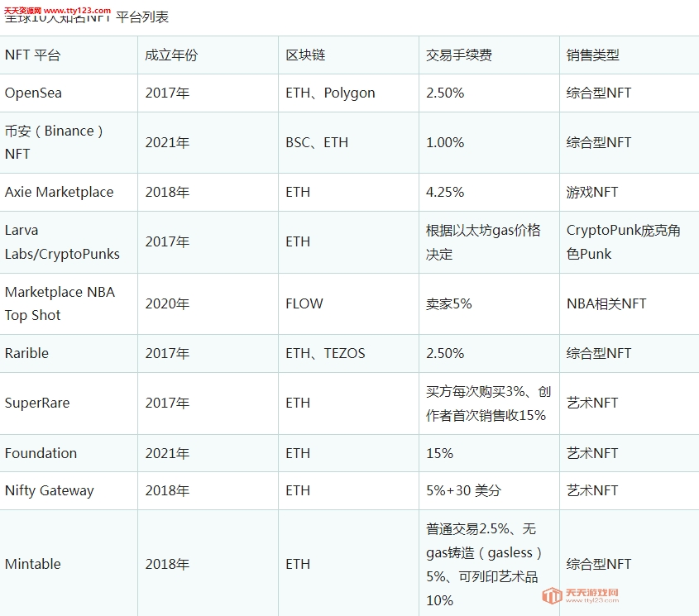
Task: Select the Mintable fee text '普通交易2.5%'
Action: 467,529
